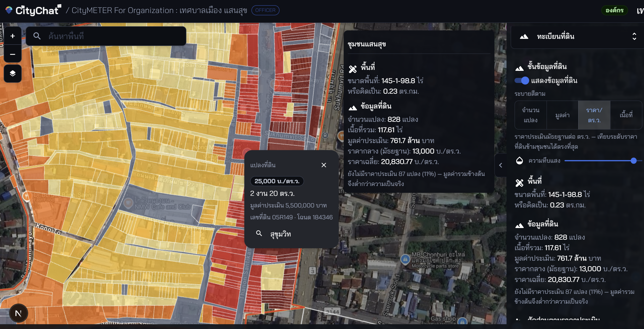The width and height of the screenshot is (644, 329).
Task: Click the OFFICER role badge
Action: [265, 10]
